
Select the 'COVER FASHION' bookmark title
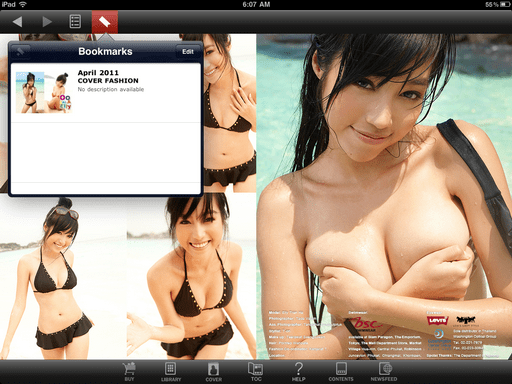[108, 81]
